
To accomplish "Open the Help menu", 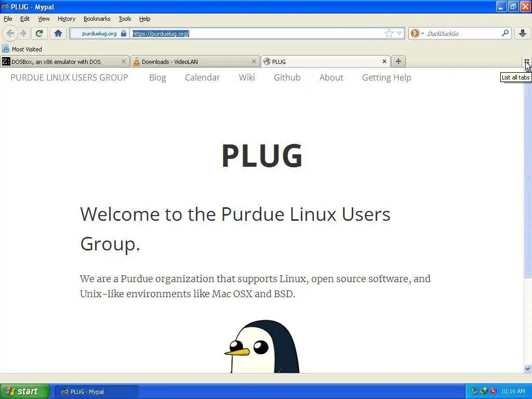I will (x=144, y=19).
